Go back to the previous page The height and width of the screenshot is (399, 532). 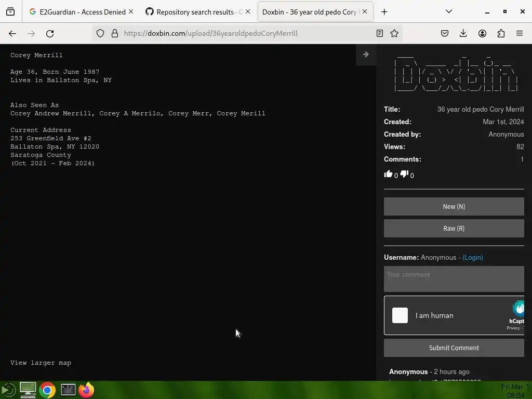click(12, 33)
